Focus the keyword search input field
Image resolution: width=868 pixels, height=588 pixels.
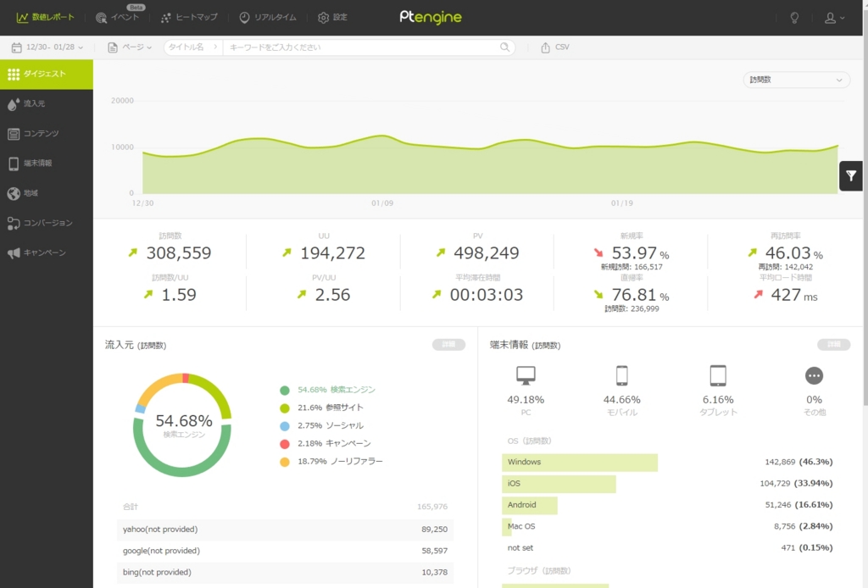pyautogui.click(x=363, y=47)
